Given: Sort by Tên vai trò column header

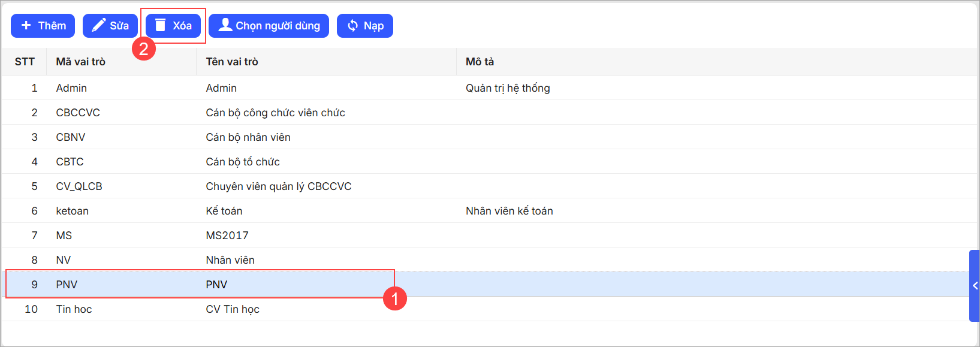Looking at the screenshot, I should pyautogui.click(x=232, y=62).
